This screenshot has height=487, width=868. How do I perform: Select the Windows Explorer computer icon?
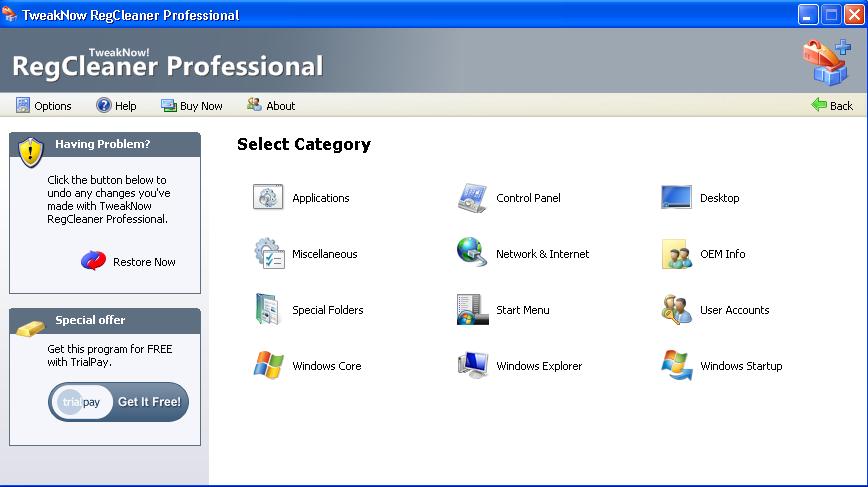click(x=472, y=365)
